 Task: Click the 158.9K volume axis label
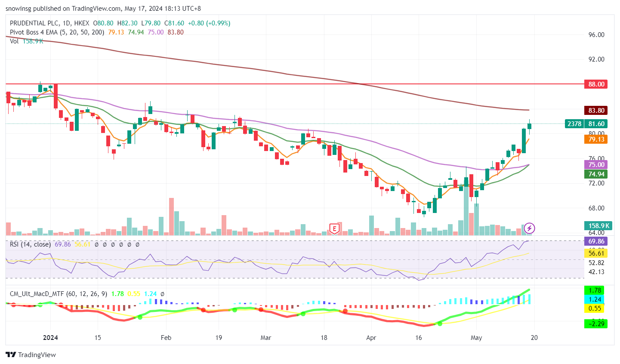[598, 225]
